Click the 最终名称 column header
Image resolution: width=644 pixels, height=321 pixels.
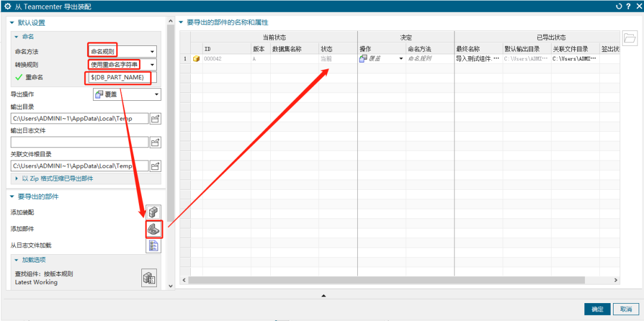click(x=478, y=50)
